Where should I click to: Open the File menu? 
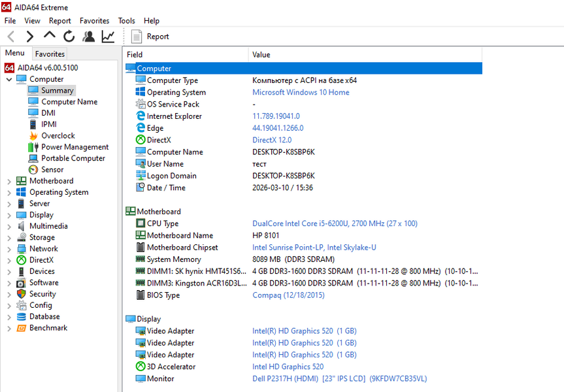point(10,21)
